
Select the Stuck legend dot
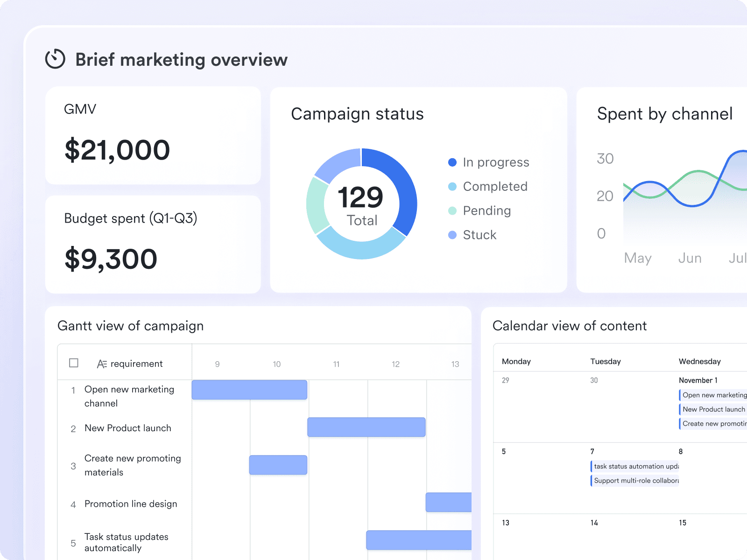pos(452,235)
